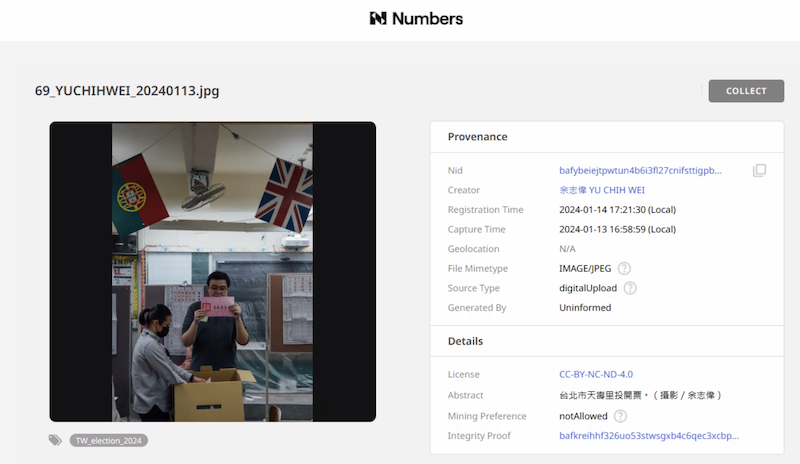Open the ballot-counting photo preview
The height and width of the screenshot is (464, 800).
pos(213,272)
